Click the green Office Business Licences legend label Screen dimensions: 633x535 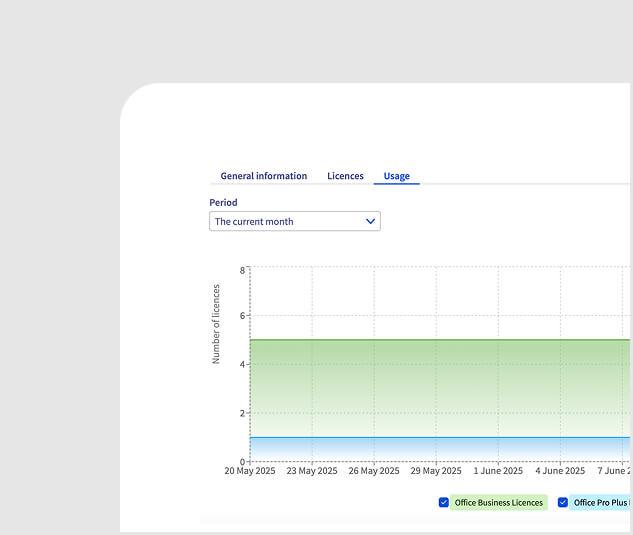coord(499,502)
